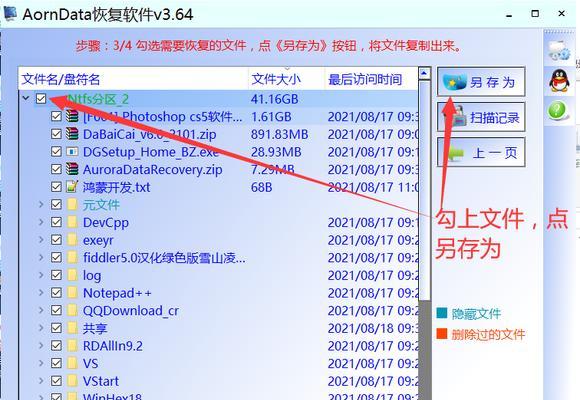
Task: Uncheck the Ntfs分区_2 root checkbox
Action: pyautogui.click(x=41, y=98)
